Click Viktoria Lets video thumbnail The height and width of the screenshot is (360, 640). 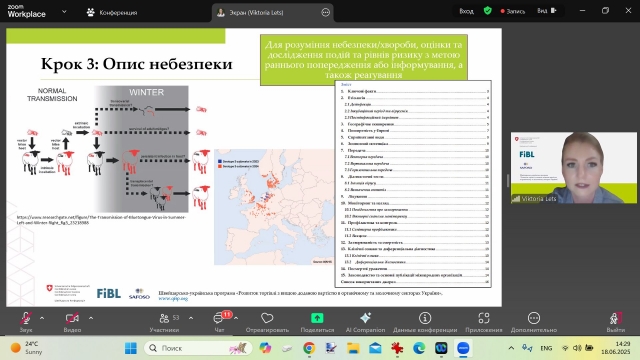point(573,168)
